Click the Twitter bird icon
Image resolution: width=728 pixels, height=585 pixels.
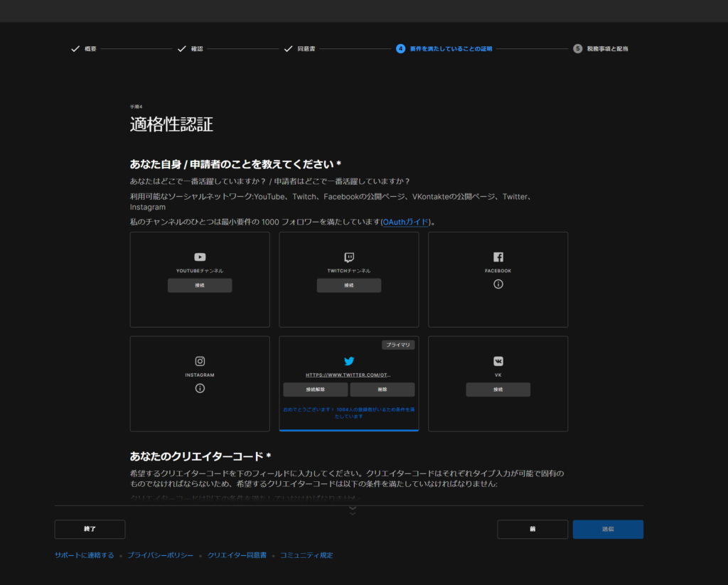coord(349,361)
